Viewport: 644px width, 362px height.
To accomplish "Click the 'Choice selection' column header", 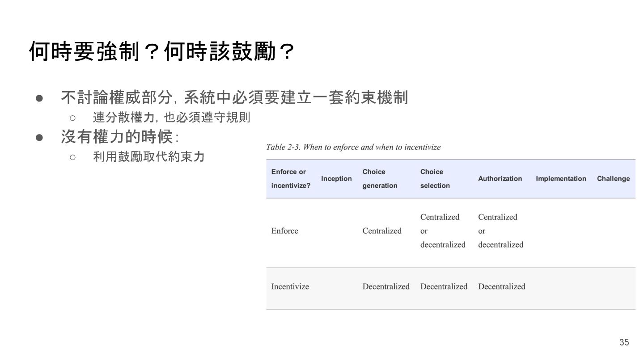I will pos(435,179).
